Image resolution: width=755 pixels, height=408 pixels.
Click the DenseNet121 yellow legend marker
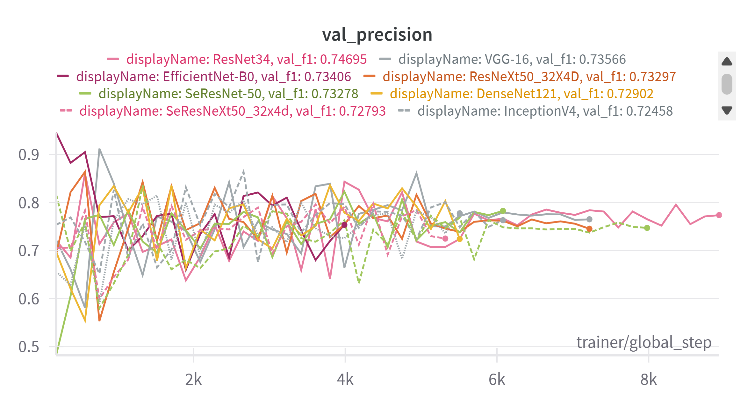coord(376,93)
